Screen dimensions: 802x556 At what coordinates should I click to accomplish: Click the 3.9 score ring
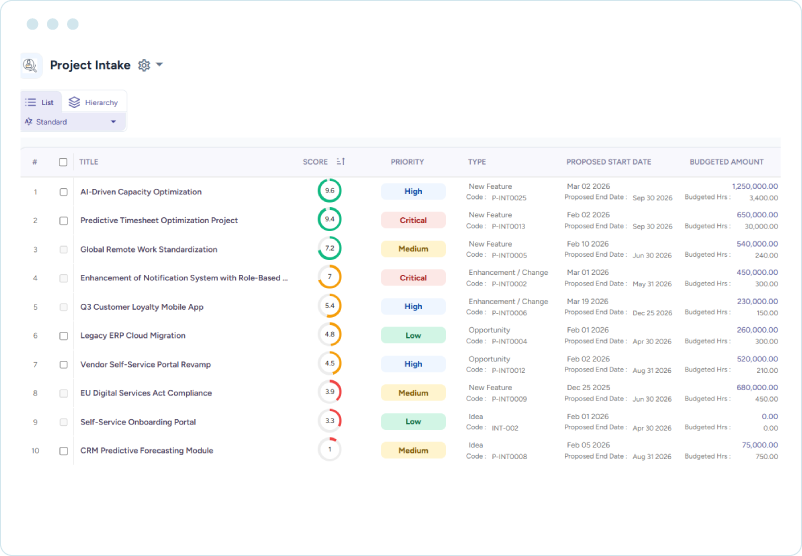click(329, 392)
